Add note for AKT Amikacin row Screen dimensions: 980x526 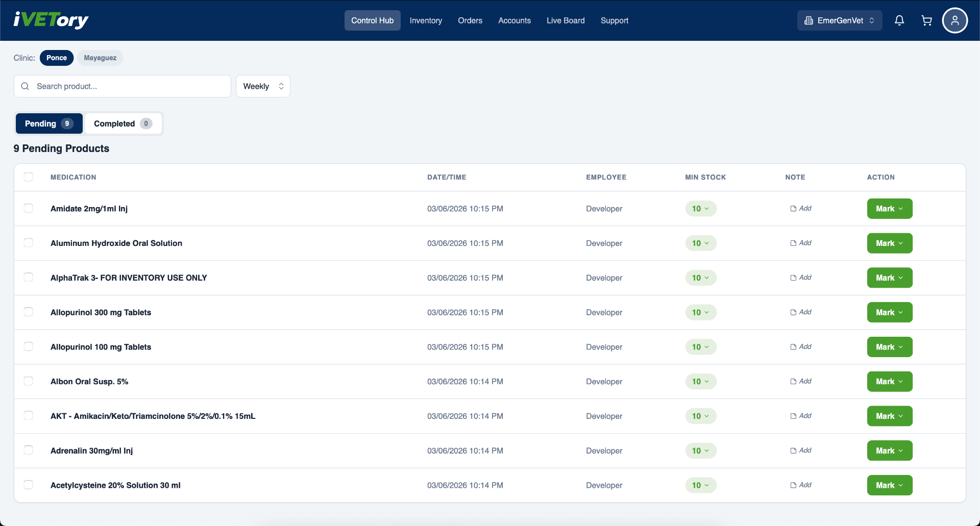click(x=801, y=416)
